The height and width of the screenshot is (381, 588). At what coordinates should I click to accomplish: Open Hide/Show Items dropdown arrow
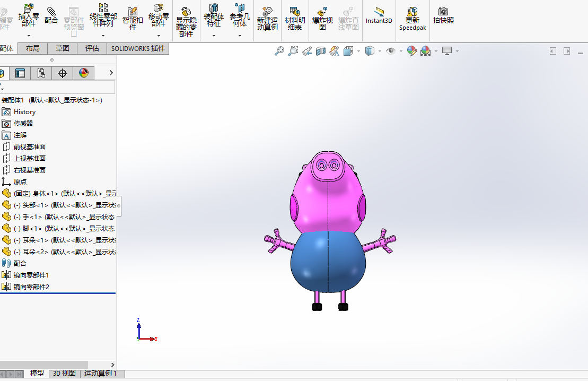pyautogui.click(x=401, y=51)
